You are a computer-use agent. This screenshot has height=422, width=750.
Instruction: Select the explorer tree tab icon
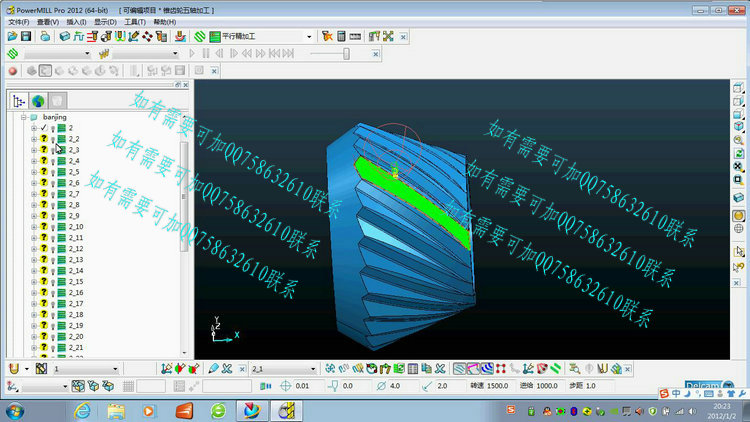(x=19, y=101)
